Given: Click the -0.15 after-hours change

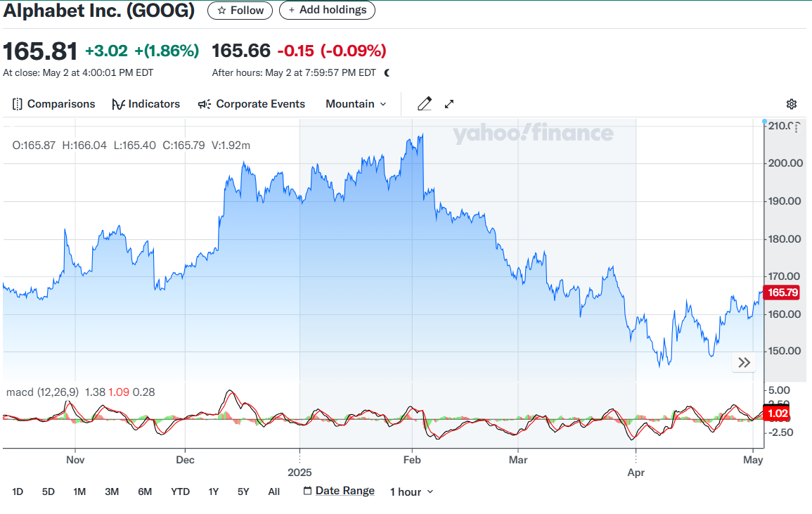Looking at the screenshot, I should pos(296,51).
